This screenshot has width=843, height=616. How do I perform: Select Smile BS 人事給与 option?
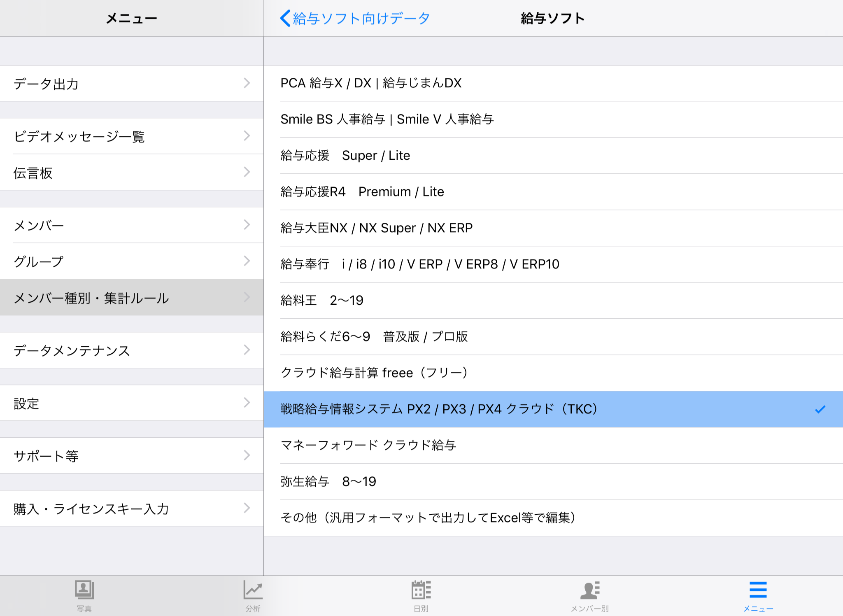(553, 119)
